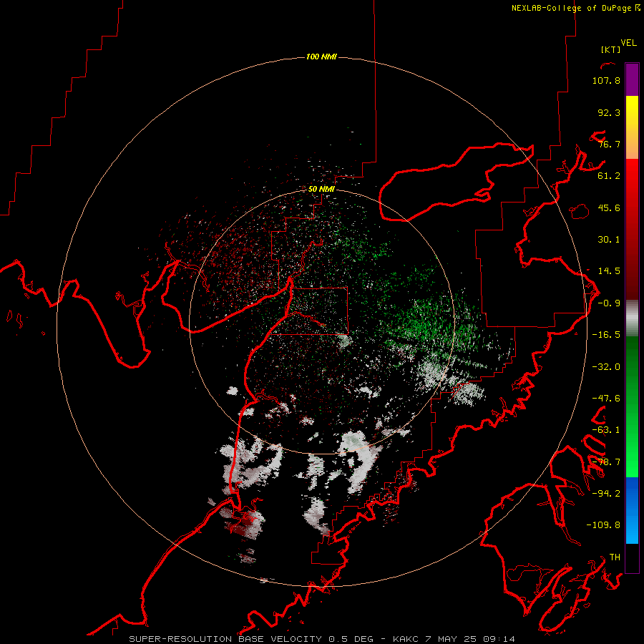Pick the blue segment of the velocity color bar
This screenshot has width=644, height=644.
(632, 510)
